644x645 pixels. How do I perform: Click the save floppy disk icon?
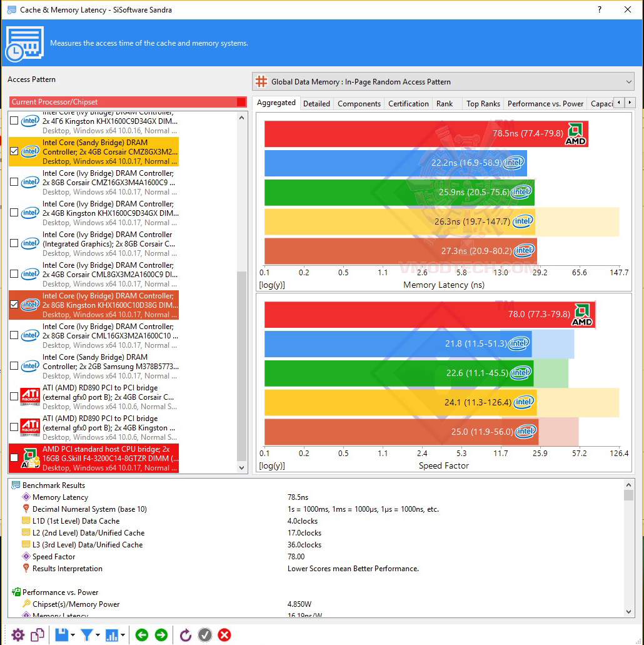[x=61, y=635]
